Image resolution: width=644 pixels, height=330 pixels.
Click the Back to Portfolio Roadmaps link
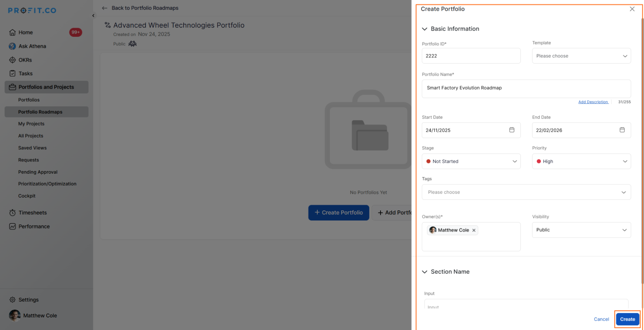click(145, 8)
